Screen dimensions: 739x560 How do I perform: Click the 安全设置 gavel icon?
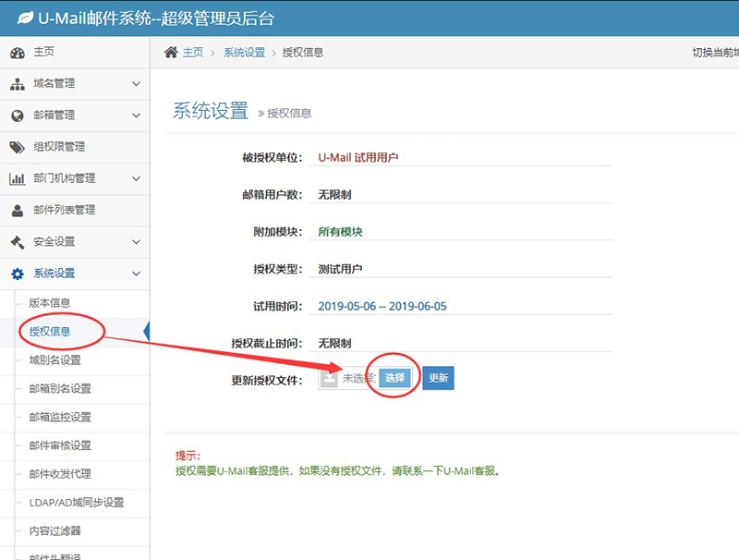pos(17,242)
